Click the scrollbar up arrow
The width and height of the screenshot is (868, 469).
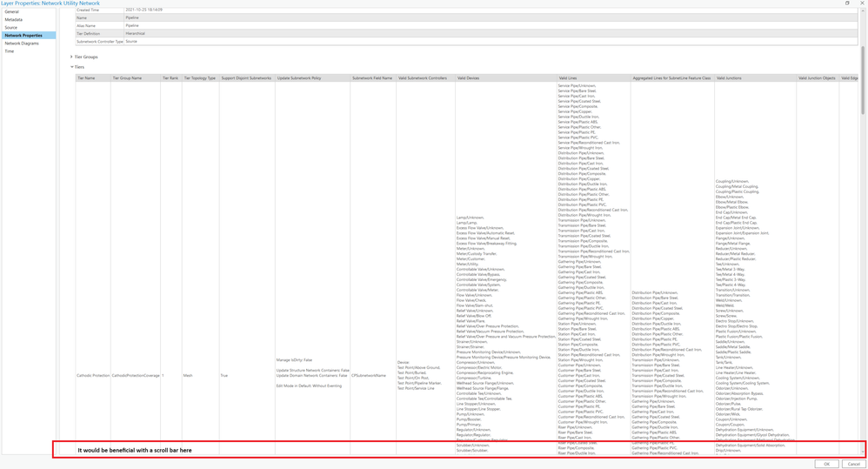pos(863,10)
